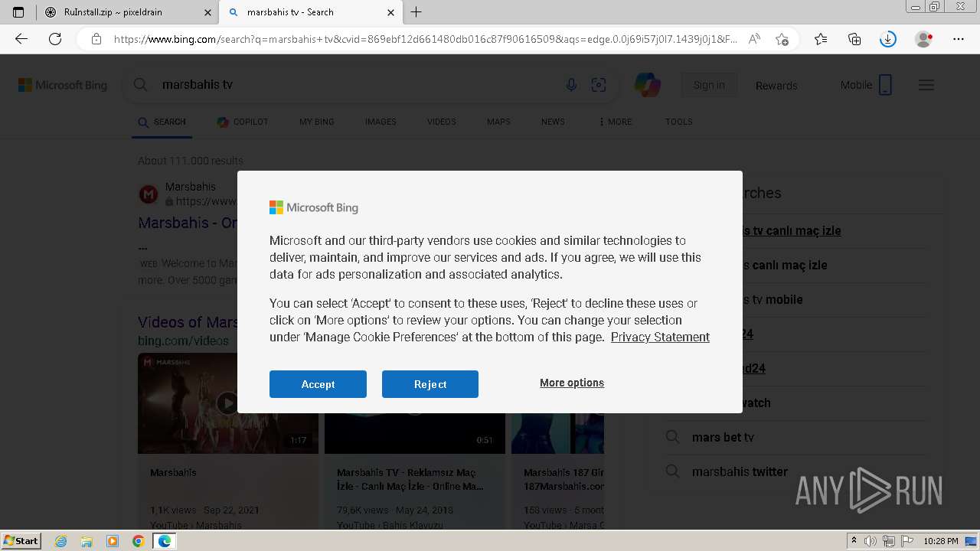The width and height of the screenshot is (980, 551).
Task: Show Downloads panel
Action: (x=888, y=39)
